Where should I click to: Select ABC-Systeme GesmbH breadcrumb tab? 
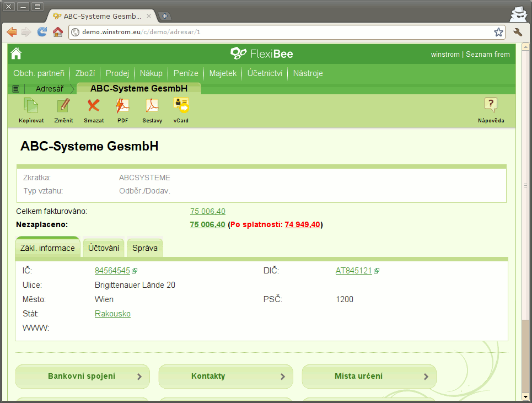(x=139, y=89)
